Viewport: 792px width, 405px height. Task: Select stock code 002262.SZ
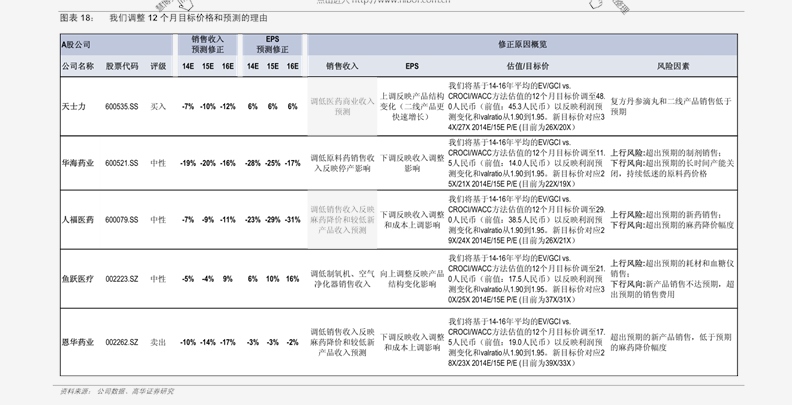pos(121,342)
